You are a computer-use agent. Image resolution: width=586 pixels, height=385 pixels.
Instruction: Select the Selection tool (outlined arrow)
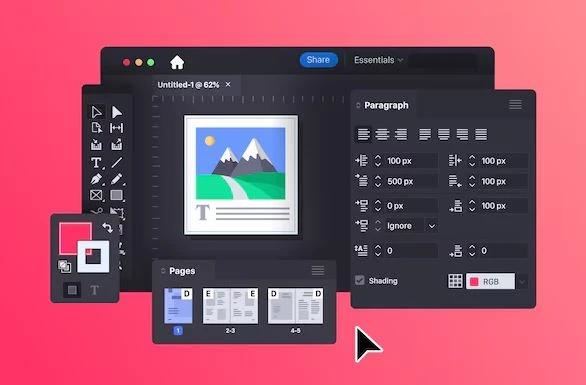coord(96,112)
